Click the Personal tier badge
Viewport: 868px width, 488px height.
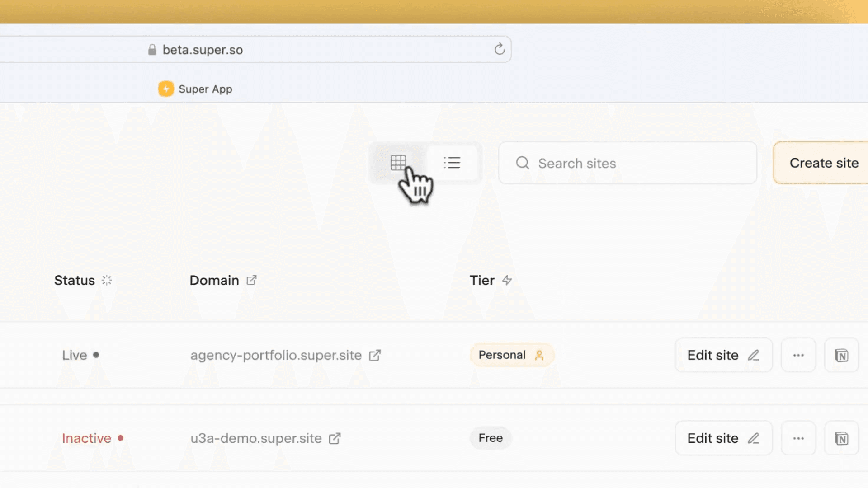[512, 355]
